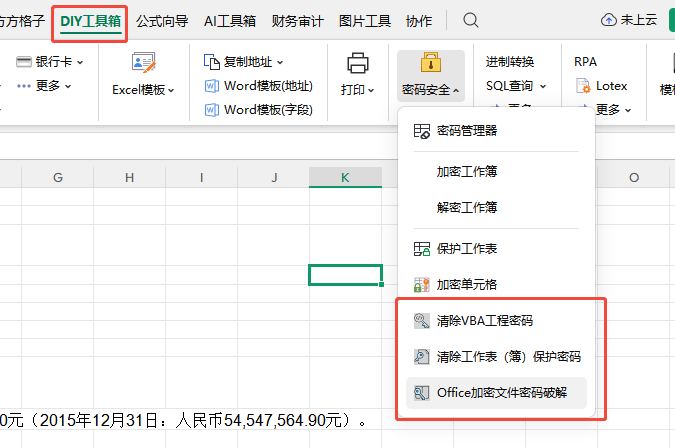Open the SQL查询 dropdown
This screenshot has width=675, height=448.
coord(515,86)
